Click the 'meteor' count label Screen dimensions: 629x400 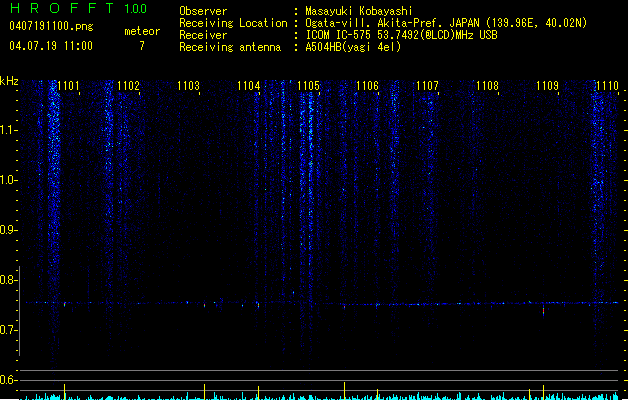coord(142,31)
